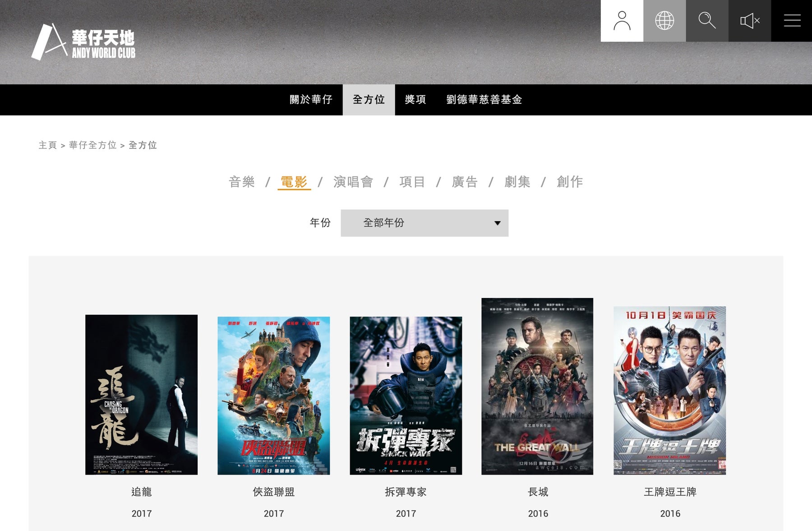Click the year 2016 under 王牌逗王牌
The height and width of the screenshot is (531, 812).
click(670, 514)
